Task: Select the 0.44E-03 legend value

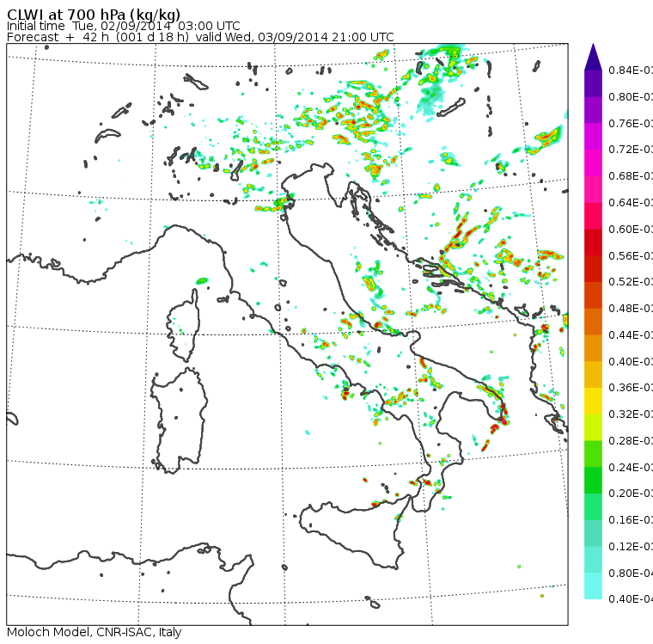Action: [x=631, y=335]
